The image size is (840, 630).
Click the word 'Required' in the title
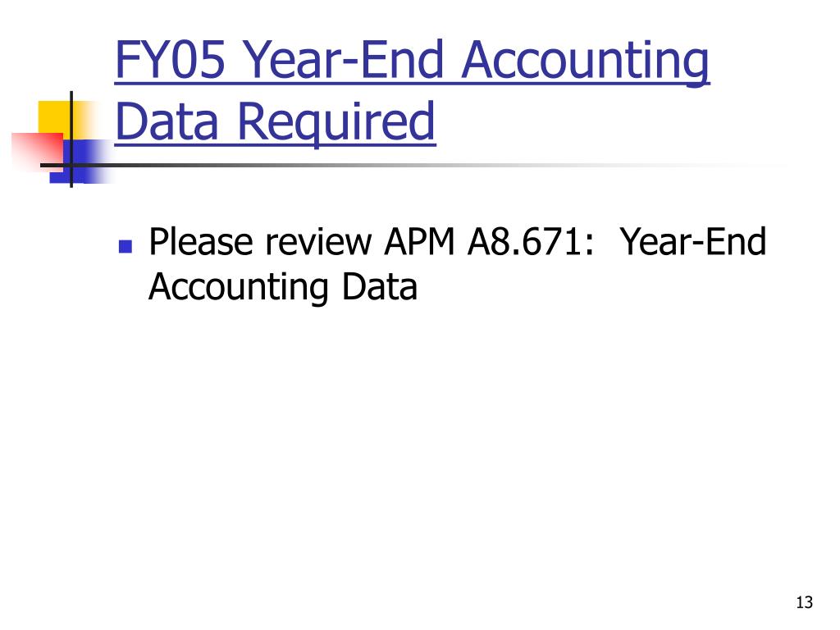(336, 125)
